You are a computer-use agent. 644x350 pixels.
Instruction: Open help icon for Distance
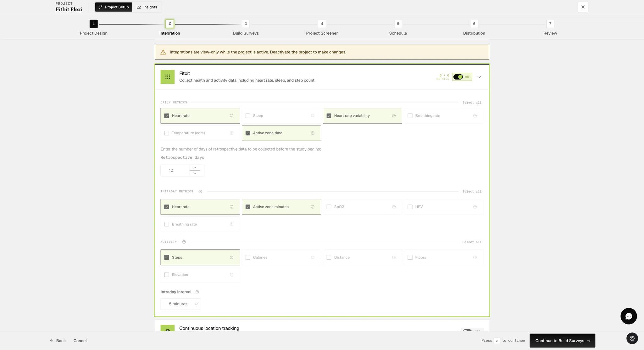(x=394, y=258)
